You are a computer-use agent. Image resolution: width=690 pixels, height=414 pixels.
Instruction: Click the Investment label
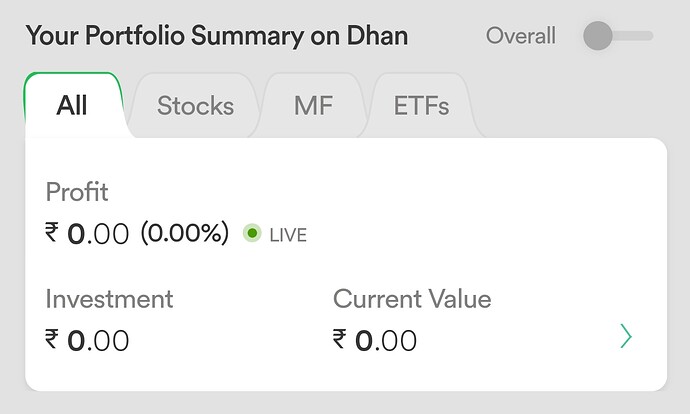click(109, 299)
